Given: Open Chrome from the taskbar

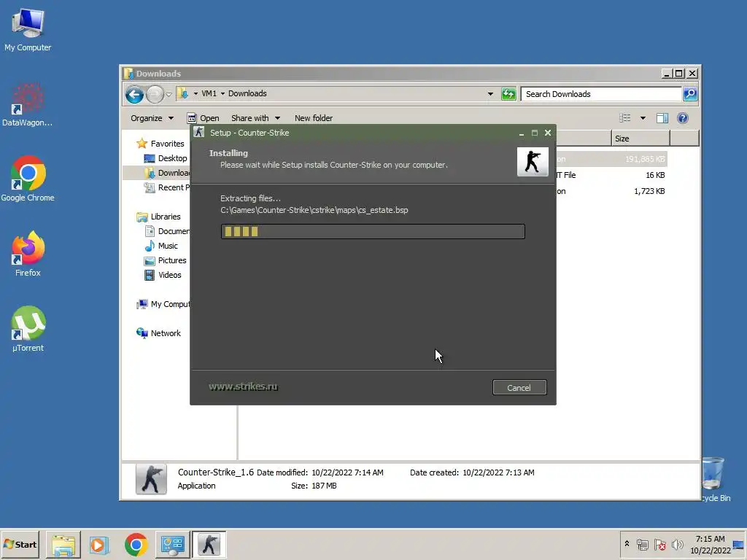Looking at the screenshot, I should 136,545.
